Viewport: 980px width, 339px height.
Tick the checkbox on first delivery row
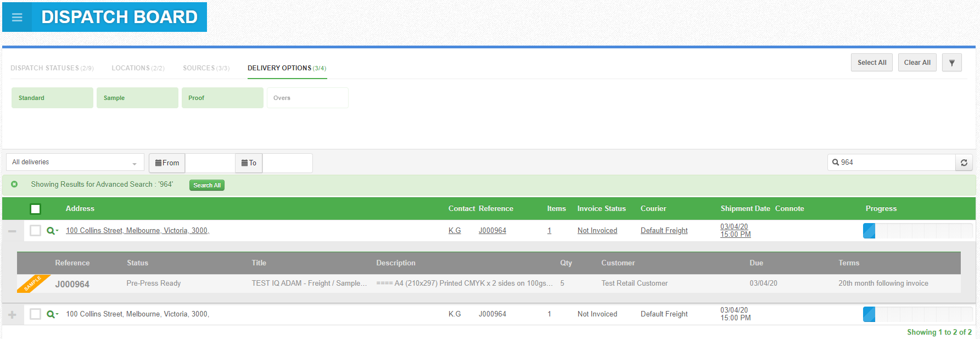click(x=36, y=231)
